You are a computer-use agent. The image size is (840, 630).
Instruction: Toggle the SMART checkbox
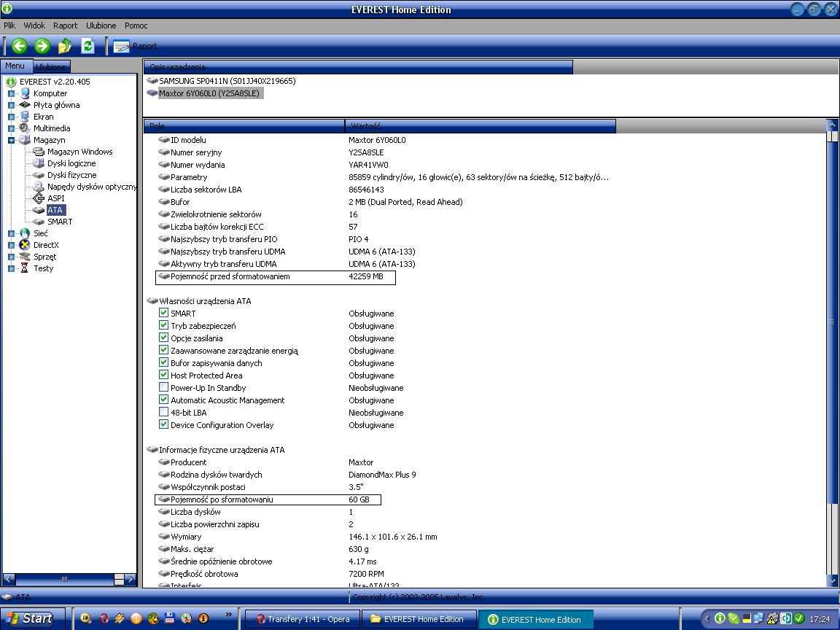(164, 313)
